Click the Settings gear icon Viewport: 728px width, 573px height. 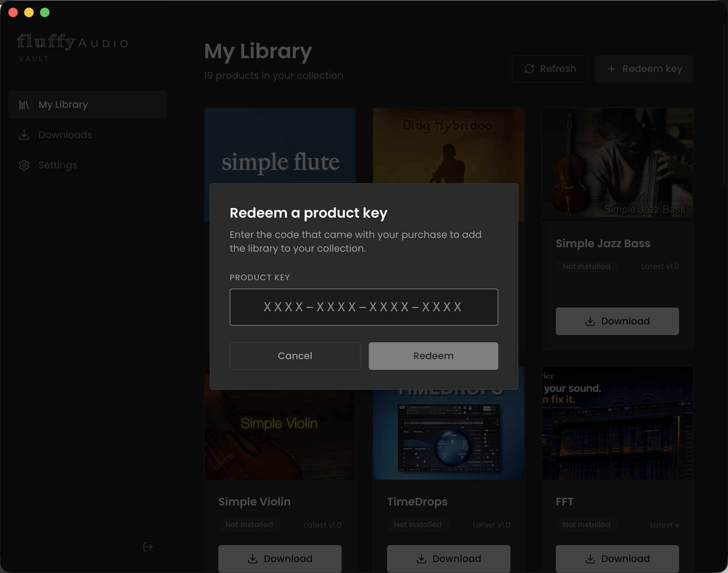pos(24,165)
